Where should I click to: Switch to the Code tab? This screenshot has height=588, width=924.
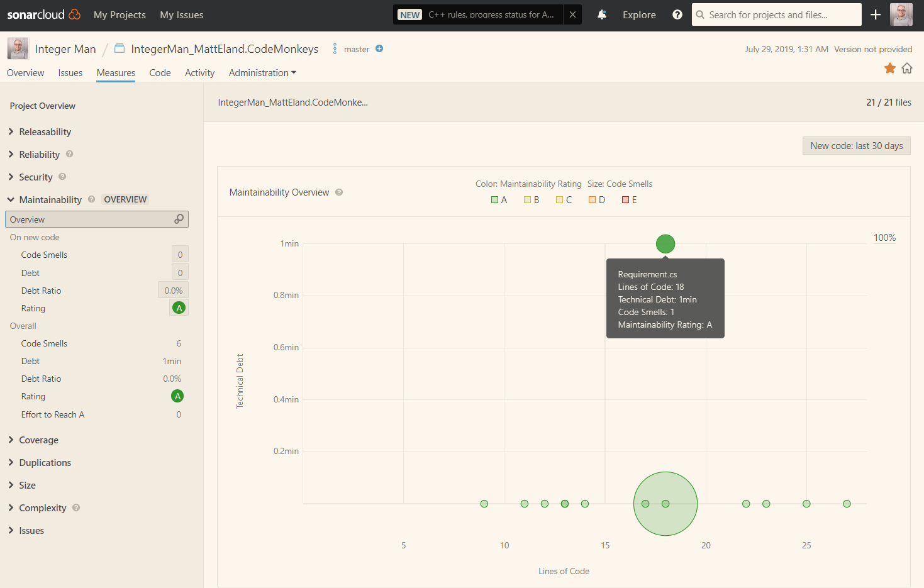(x=160, y=72)
